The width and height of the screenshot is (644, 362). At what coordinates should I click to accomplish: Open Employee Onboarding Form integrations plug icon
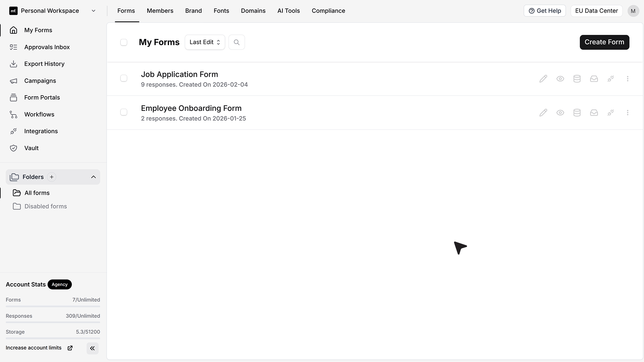pyautogui.click(x=611, y=113)
